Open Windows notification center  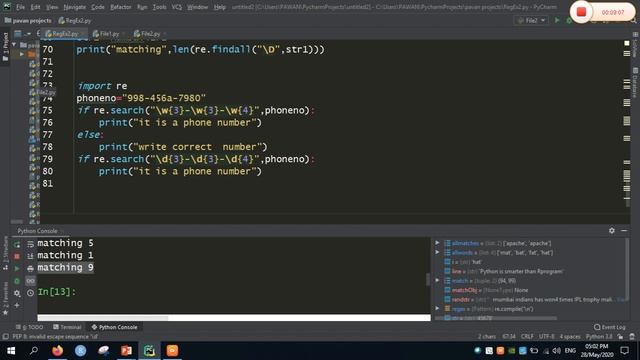624,351
